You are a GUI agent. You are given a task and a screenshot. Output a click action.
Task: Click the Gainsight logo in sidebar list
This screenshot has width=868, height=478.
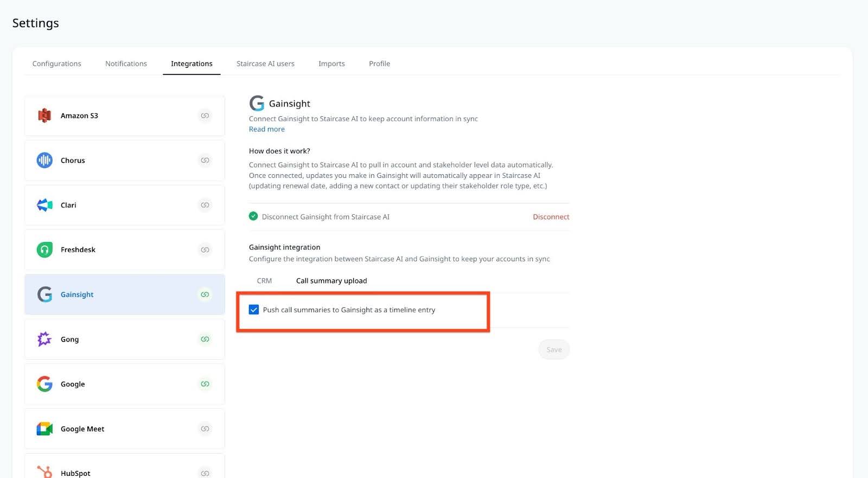[44, 295]
